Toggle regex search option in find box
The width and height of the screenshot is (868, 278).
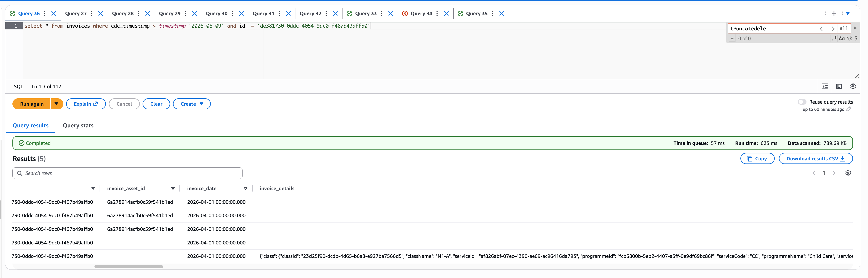coord(834,39)
